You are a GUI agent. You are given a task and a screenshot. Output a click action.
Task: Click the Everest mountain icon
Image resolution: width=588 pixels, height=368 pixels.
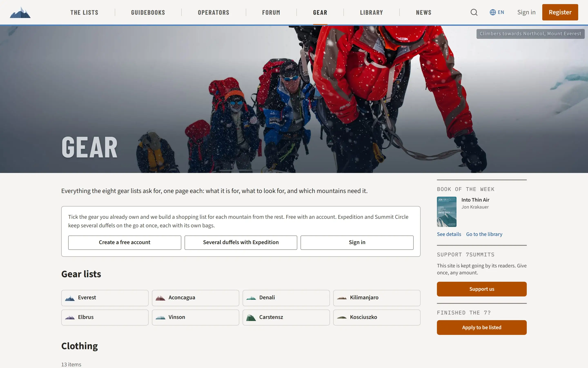click(70, 298)
